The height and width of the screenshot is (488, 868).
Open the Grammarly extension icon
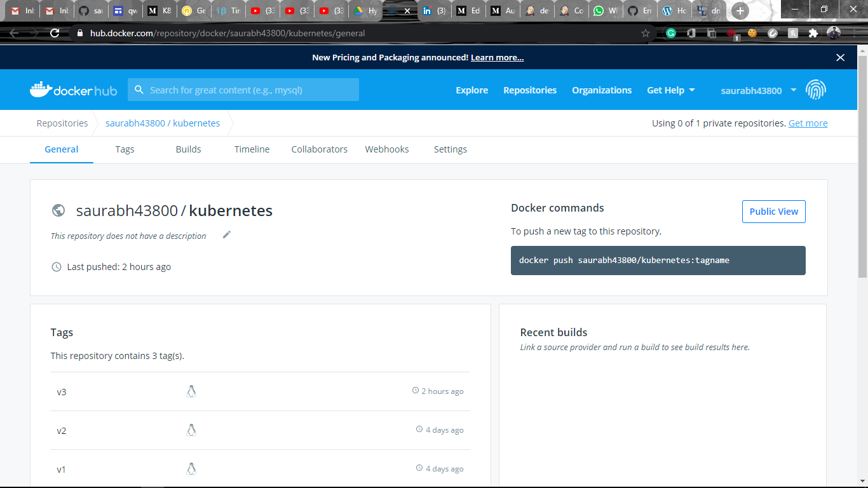click(671, 33)
